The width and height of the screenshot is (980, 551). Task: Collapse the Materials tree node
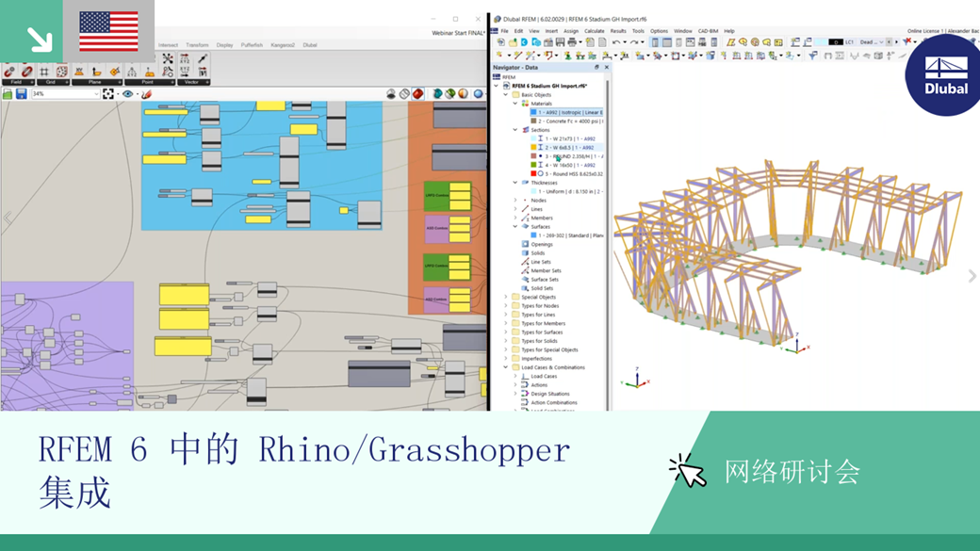coord(515,104)
